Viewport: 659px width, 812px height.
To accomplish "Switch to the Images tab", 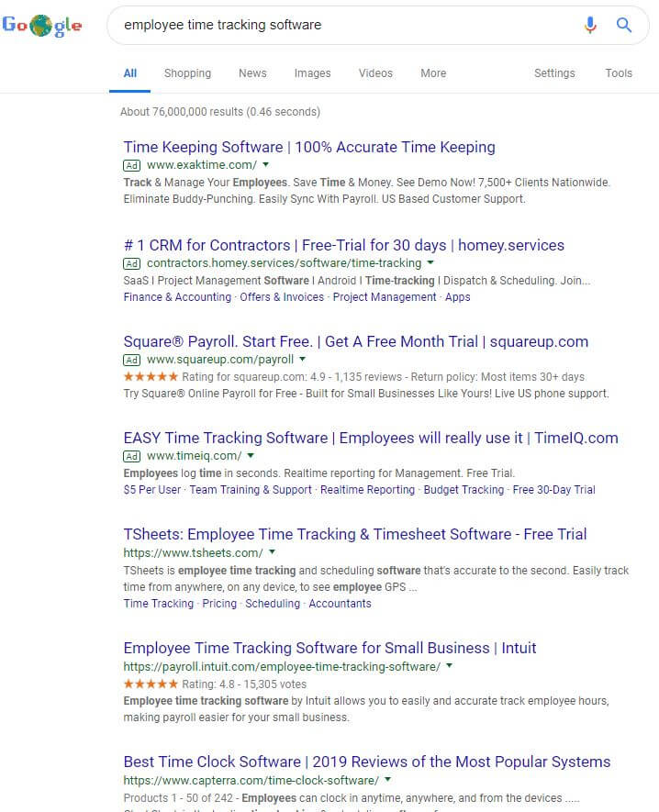I will (x=312, y=73).
